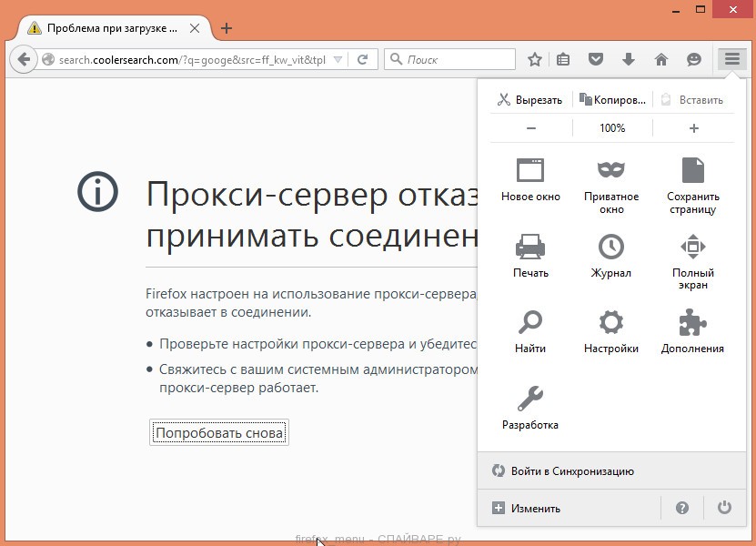Bookmark this page with star icon
This screenshot has width=756, height=546.
pos(534,59)
